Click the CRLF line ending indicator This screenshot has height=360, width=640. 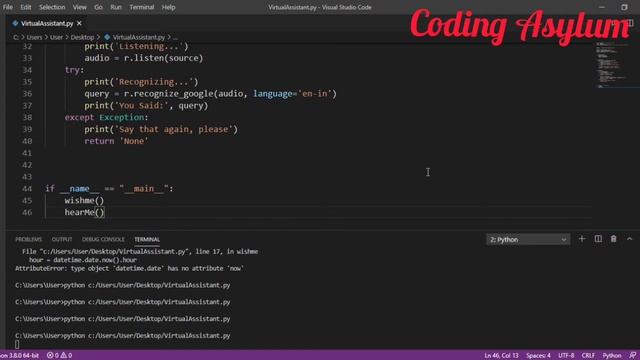click(588, 356)
